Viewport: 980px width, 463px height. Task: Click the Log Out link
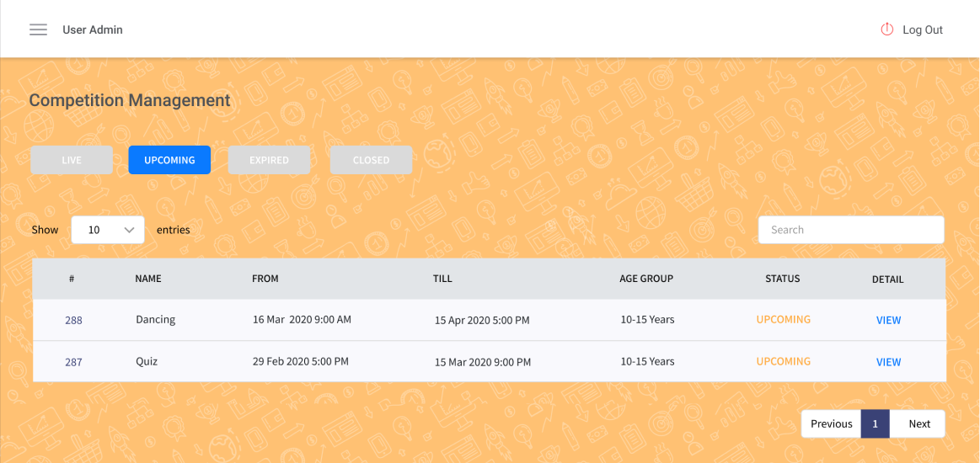click(923, 30)
